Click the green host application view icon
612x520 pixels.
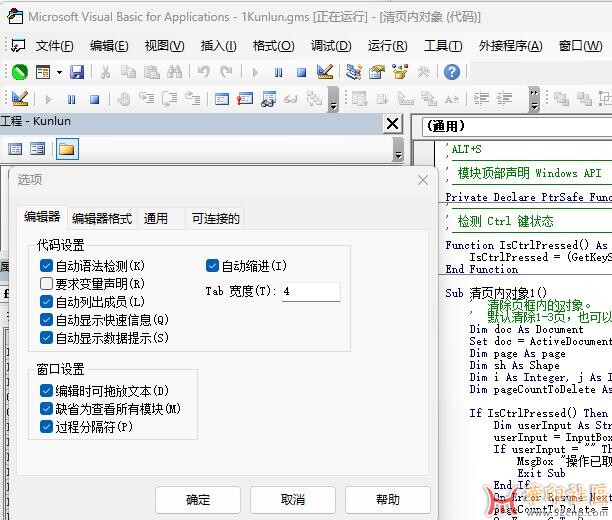pos(20,72)
